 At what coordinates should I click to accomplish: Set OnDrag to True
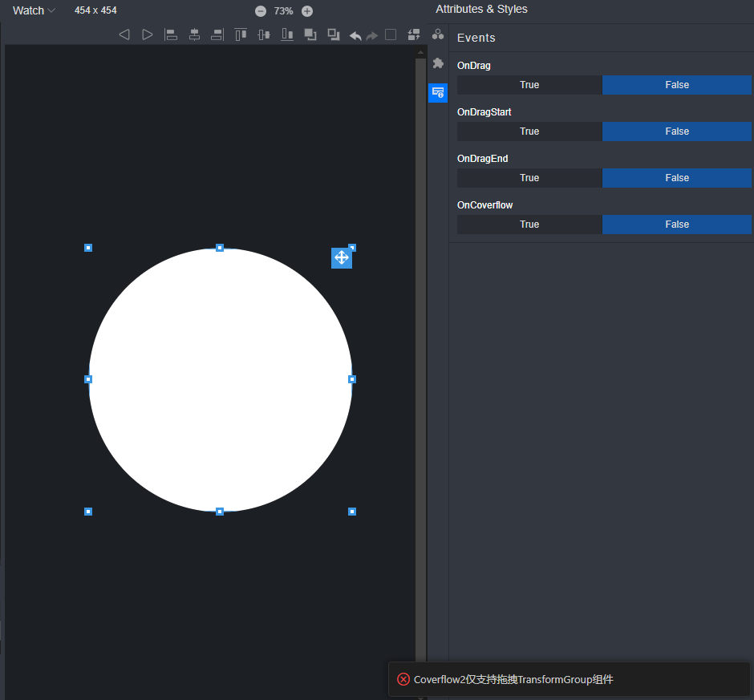(529, 85)
